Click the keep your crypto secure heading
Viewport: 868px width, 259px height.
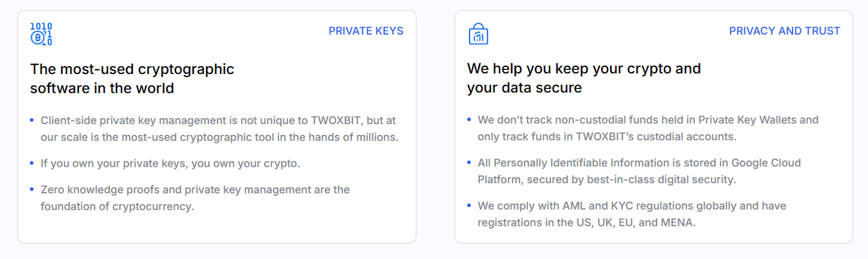point(583,69)
